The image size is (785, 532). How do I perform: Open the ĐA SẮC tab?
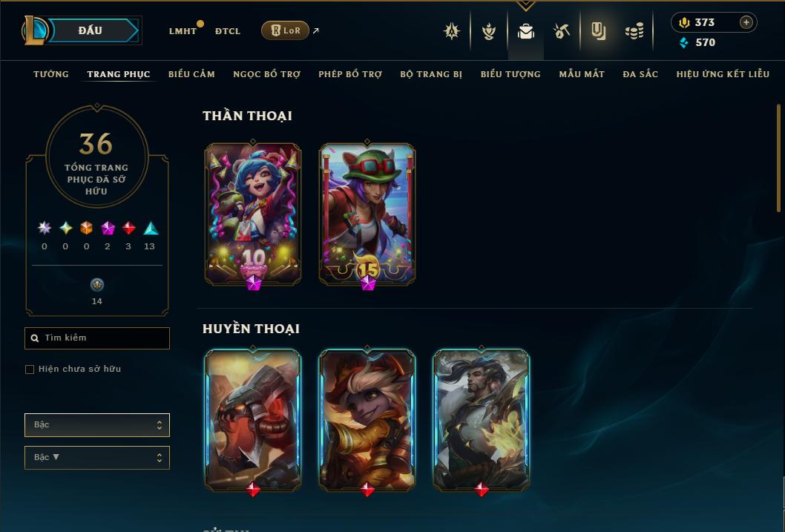pyautogui.click(x=640, y=74)
